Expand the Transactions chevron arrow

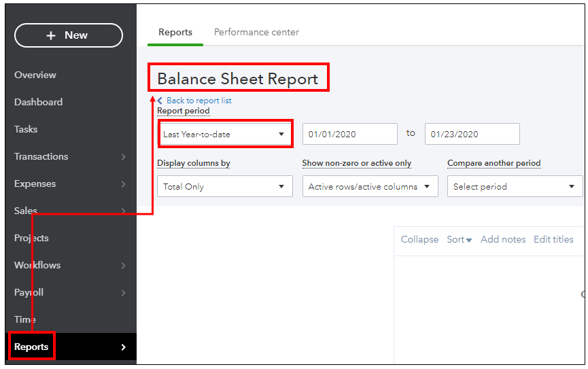pyautogui.click(x=123, y=157)
